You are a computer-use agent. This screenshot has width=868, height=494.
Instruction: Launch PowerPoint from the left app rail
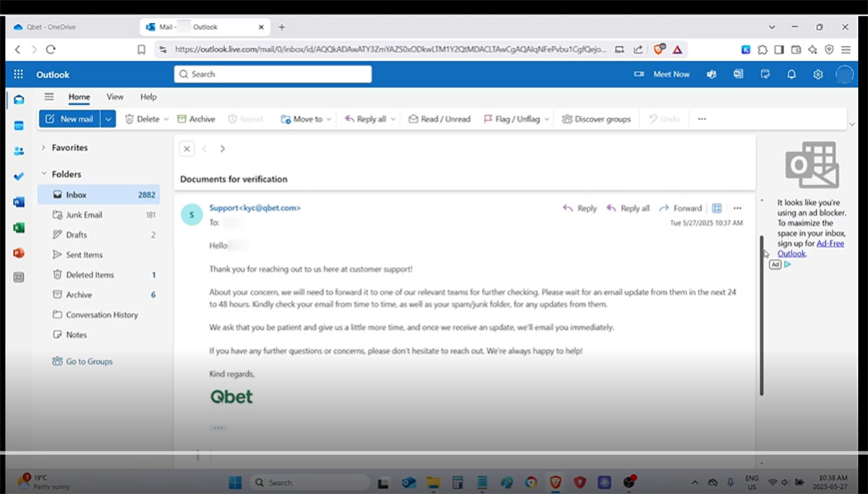[19, 252]
